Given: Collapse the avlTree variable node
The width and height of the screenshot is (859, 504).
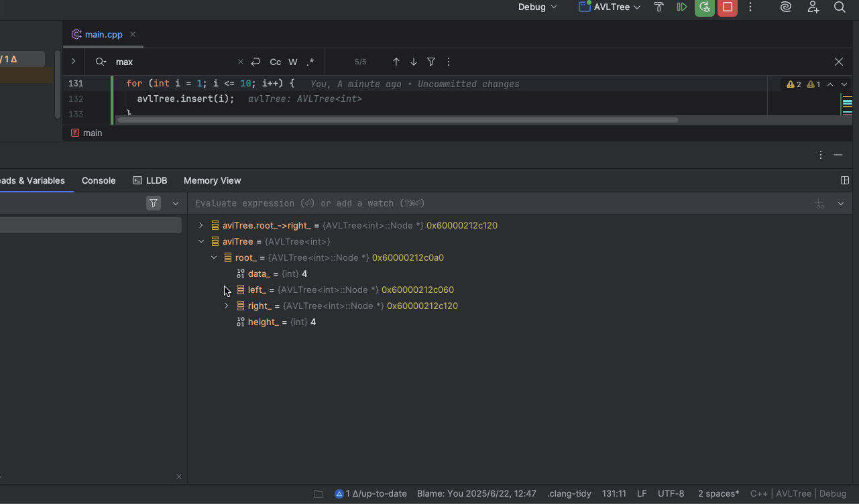Looking at the screenshot, I should coord(201,242).
